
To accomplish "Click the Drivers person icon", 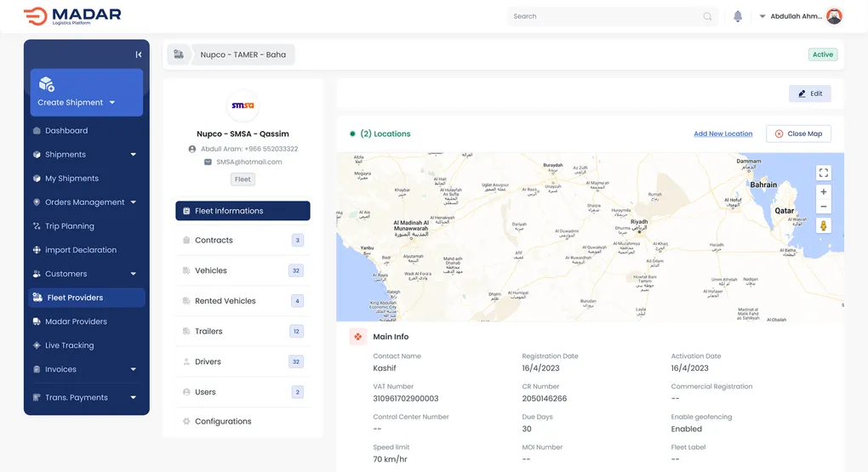I will 186,361.
